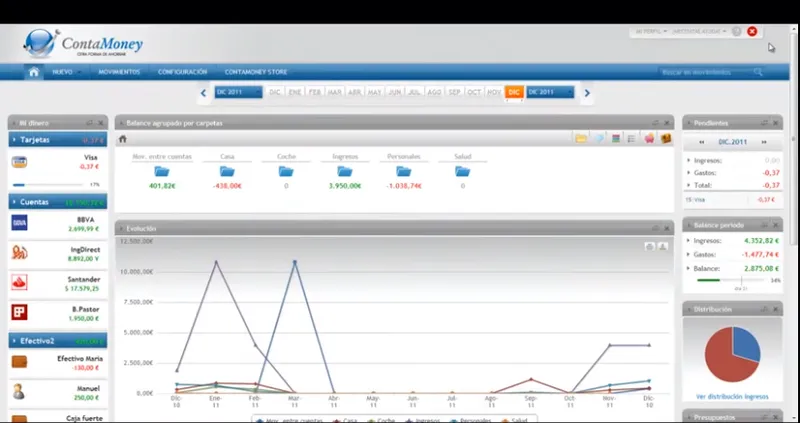The image size is (800, 423).
Task: Open the Visa card icon
Action: tap(19, 162)
